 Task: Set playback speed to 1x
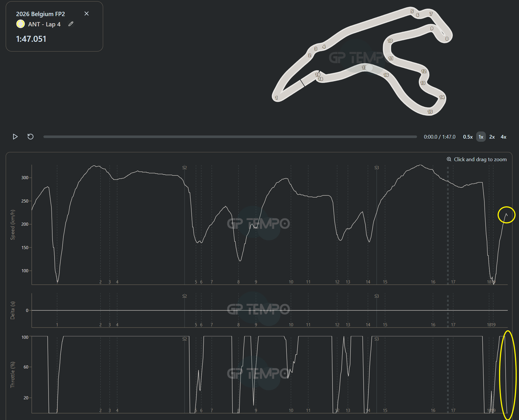point(481,137)
